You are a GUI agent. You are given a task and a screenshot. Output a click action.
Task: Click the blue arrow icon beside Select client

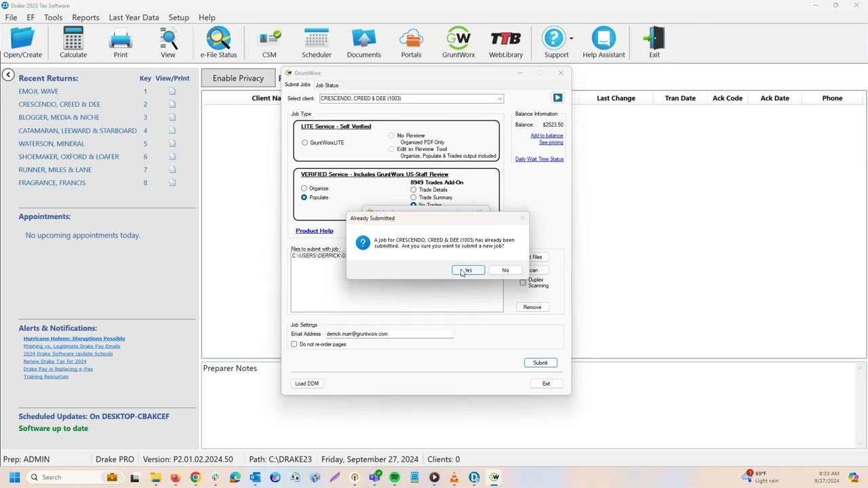[x=557, y=98]
